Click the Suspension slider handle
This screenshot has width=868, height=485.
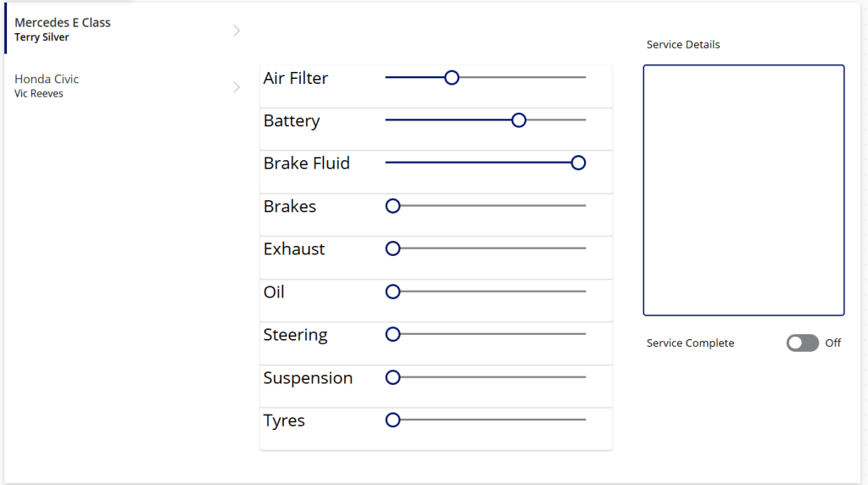[x=392, y=377]
